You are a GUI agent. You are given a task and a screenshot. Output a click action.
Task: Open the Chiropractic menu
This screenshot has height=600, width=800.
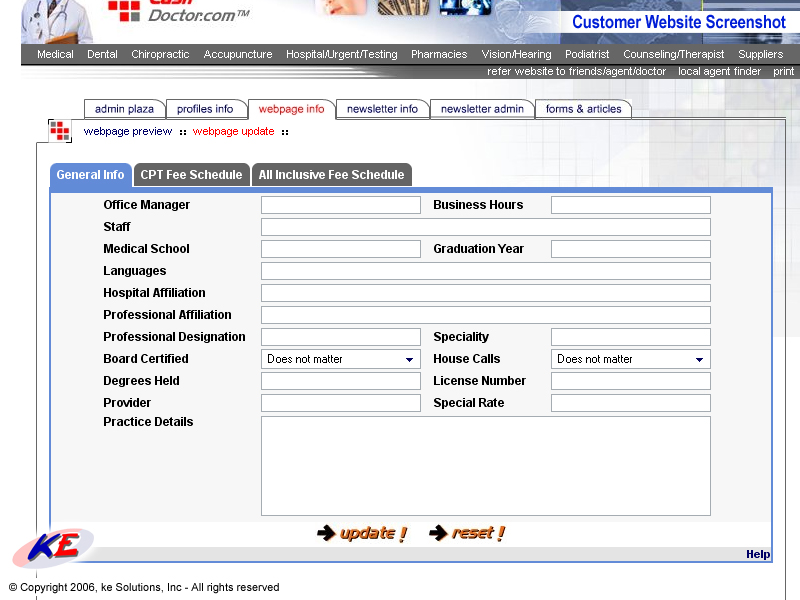pos(160,54)
